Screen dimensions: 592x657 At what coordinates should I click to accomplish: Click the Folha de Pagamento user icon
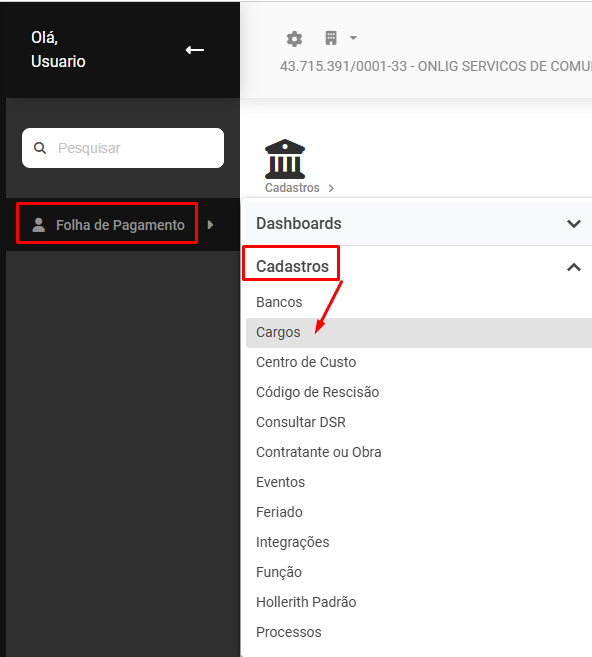tap(39, 225)
